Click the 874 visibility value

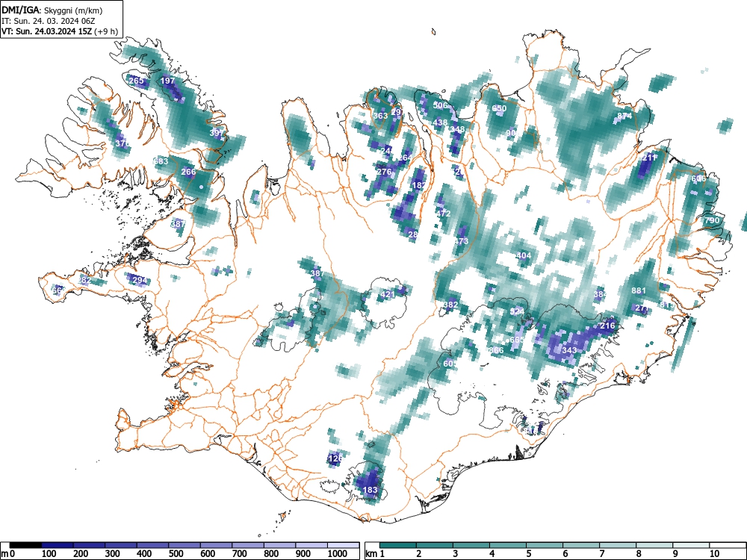[624, 116]
